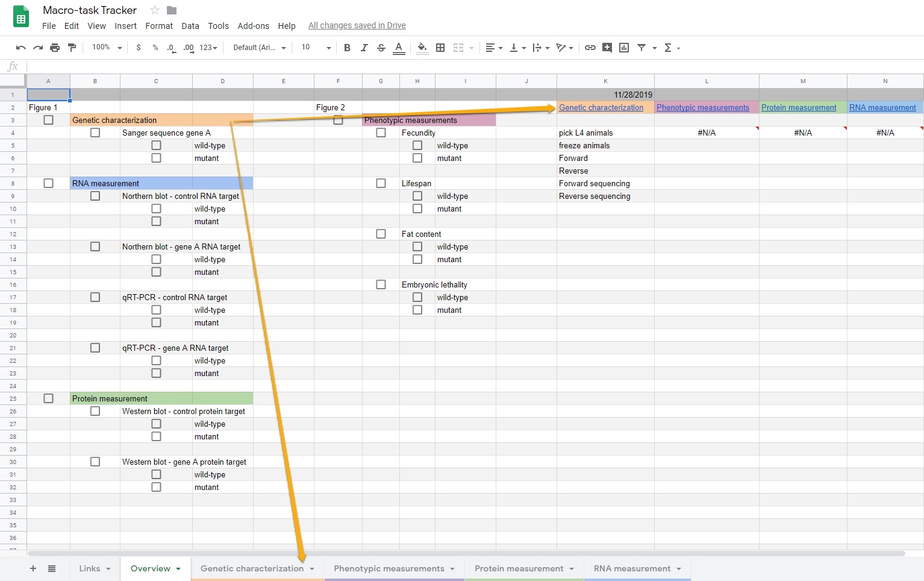Open the Functions sigma menu
Viewport: 924px width, 581px height.
[x=672, y=48]
